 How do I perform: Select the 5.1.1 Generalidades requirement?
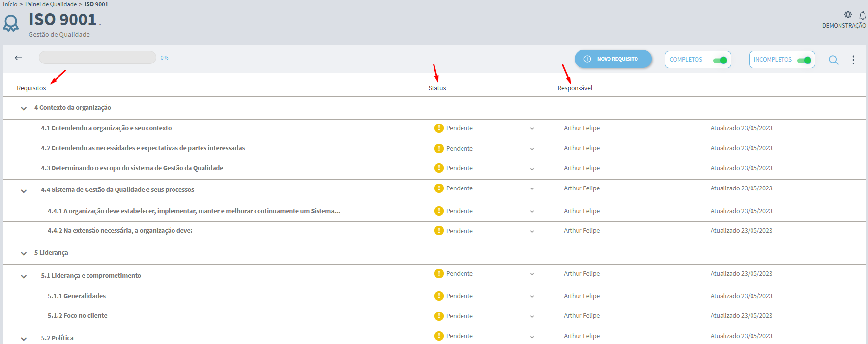pyautogui.click(x=77, y=296)
